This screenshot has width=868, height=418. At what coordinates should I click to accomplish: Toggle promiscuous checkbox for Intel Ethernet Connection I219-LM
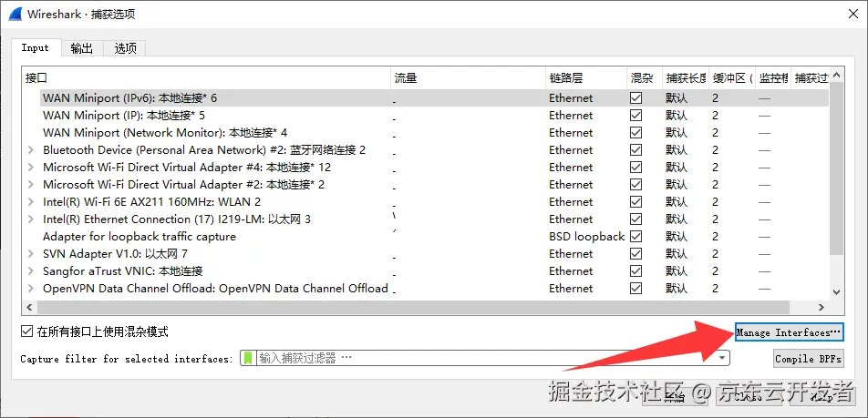point(636,219)
